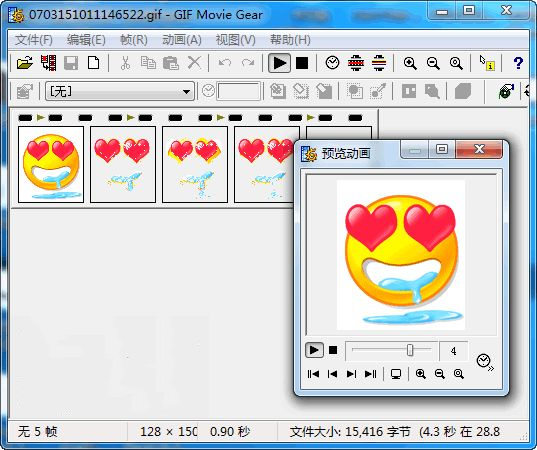Stop the animation from the main toolbar
Viewport: 537px width, 450px height.
click(x=302, y=63)
